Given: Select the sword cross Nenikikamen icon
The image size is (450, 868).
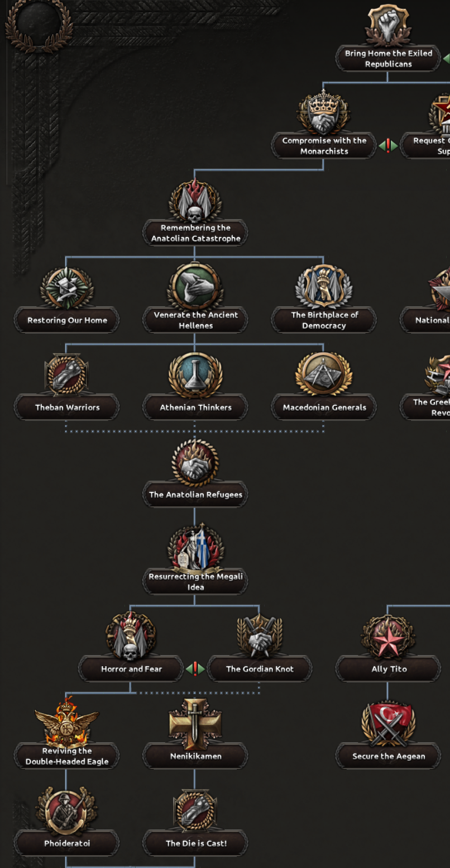Looking at the screenshot, I should 195,723.
